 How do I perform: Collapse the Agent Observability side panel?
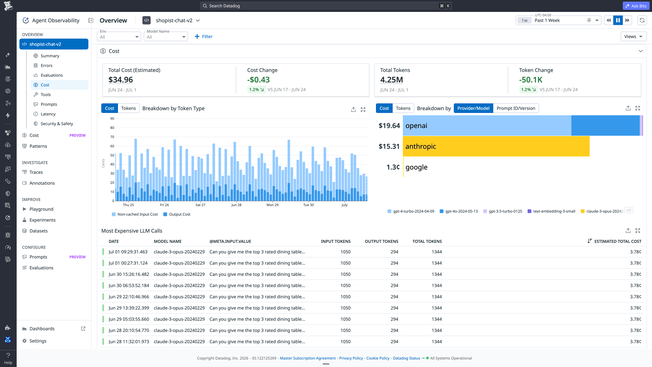point(91,20)
